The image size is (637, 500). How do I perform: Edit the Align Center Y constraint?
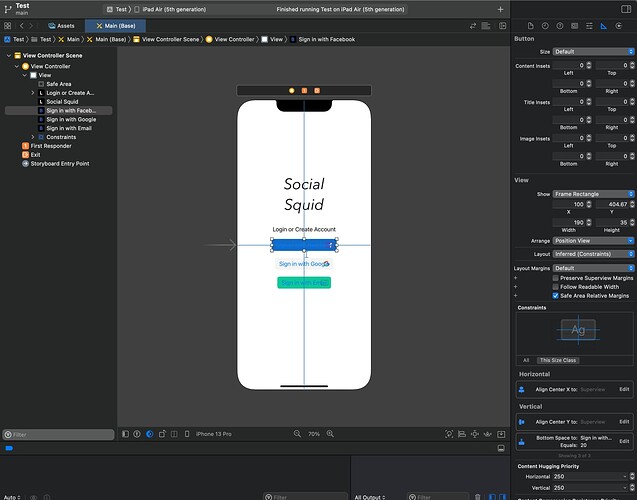(624, 422)
